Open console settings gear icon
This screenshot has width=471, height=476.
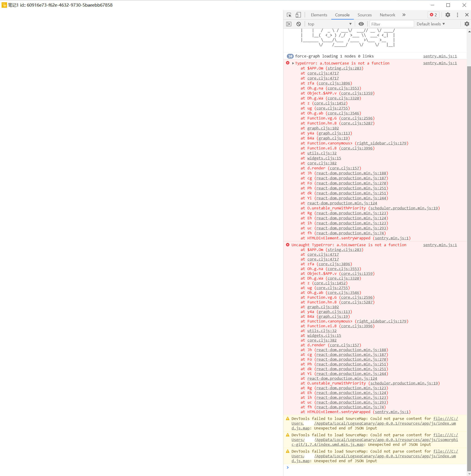(466, 24)
